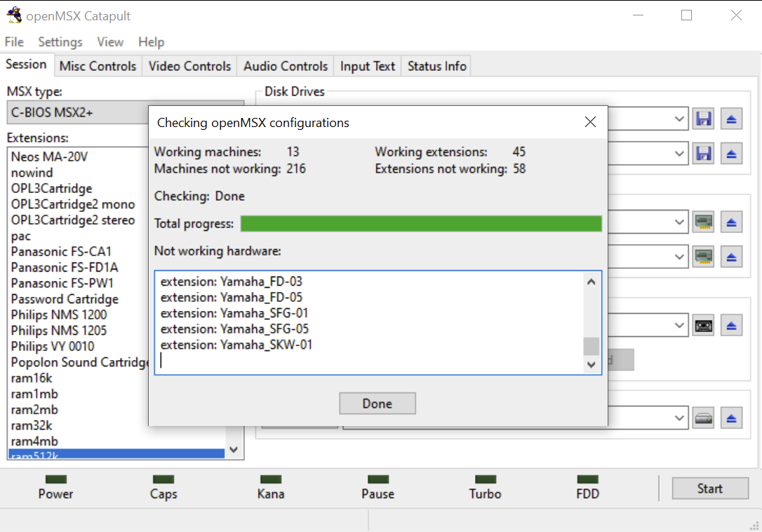Expand the upper disk drive image dropdown
762x532 pixels.
(x=679, y=119)
